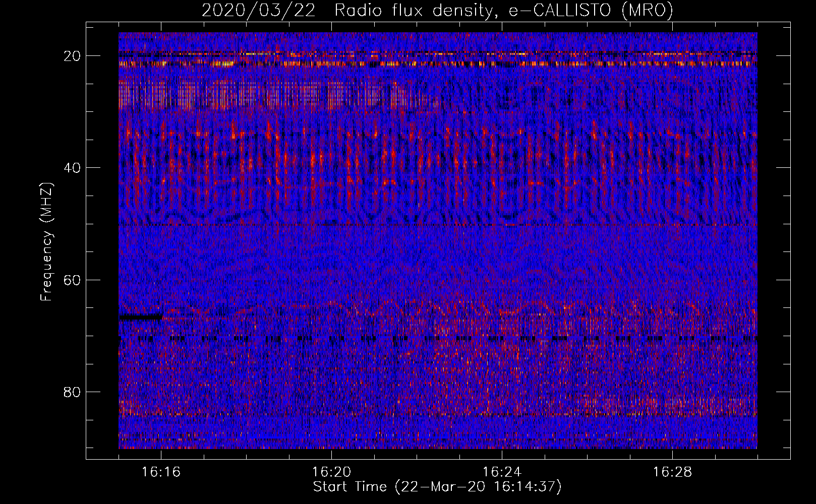
Task: Click the '20' frequency tick label
Action: (x=73, y=56)
